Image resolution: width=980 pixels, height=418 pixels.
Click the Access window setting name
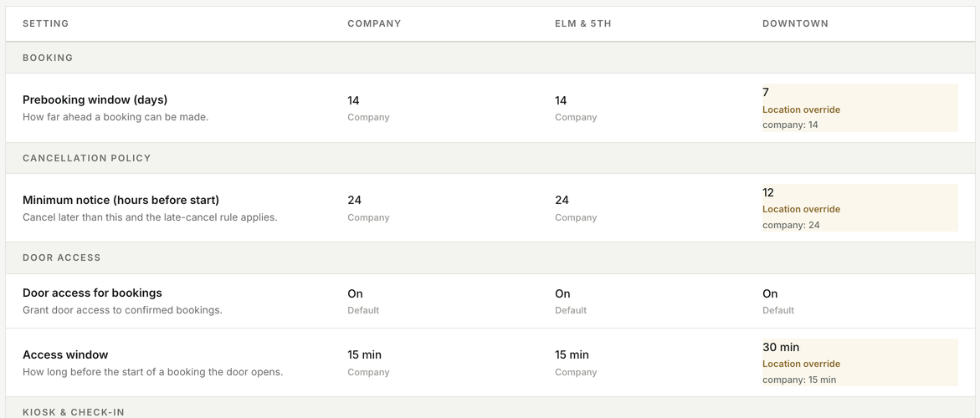click(x=65, y=355)
